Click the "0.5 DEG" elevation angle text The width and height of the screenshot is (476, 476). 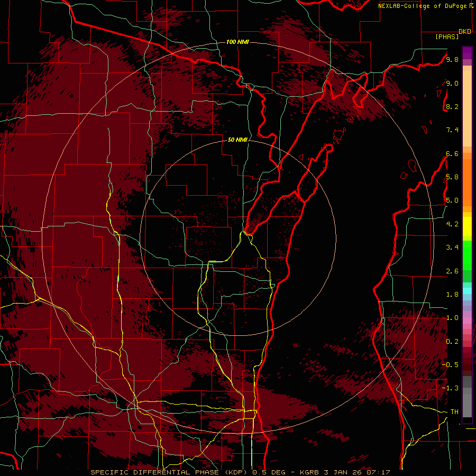270,472
